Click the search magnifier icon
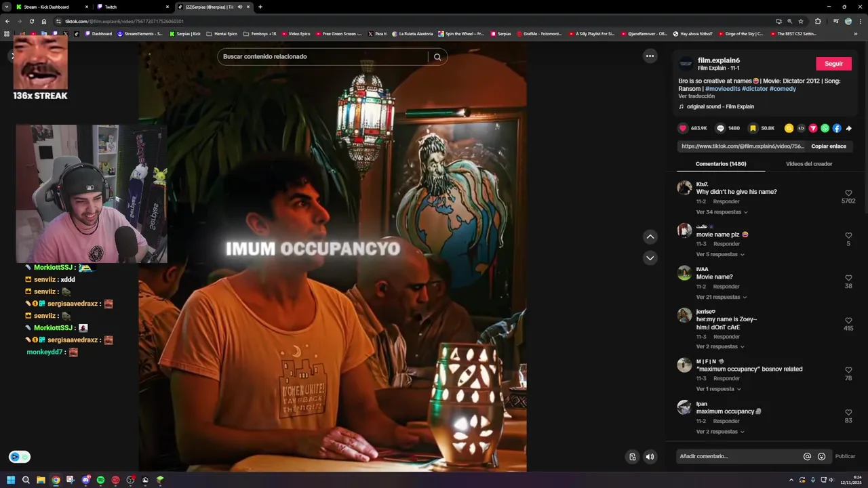 coord(437,57)
